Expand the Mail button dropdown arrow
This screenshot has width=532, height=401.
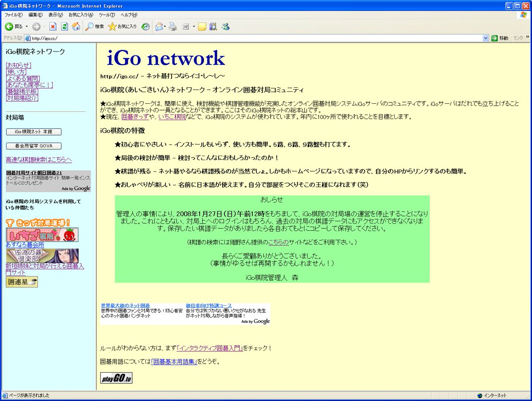[x=165, y=27]
